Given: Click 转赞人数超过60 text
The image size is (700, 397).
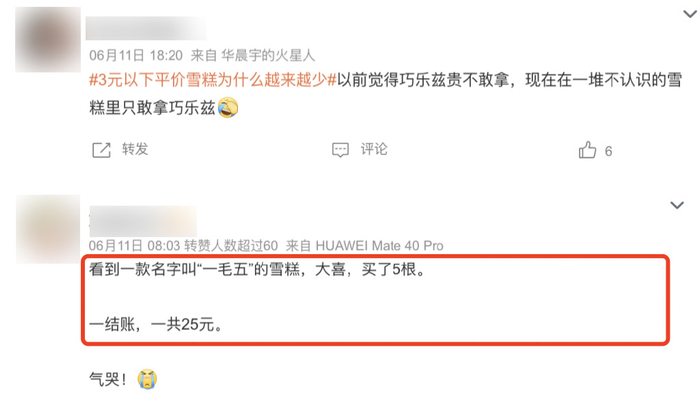Looking at the screenshot, I should pyautogui.click(x=231, y=246).
